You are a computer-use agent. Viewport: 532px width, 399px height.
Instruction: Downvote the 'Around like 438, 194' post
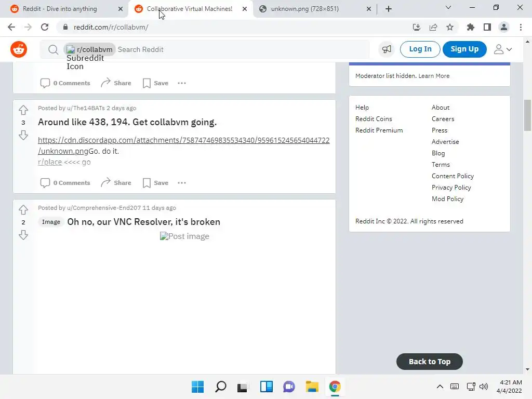pos(23,136)
